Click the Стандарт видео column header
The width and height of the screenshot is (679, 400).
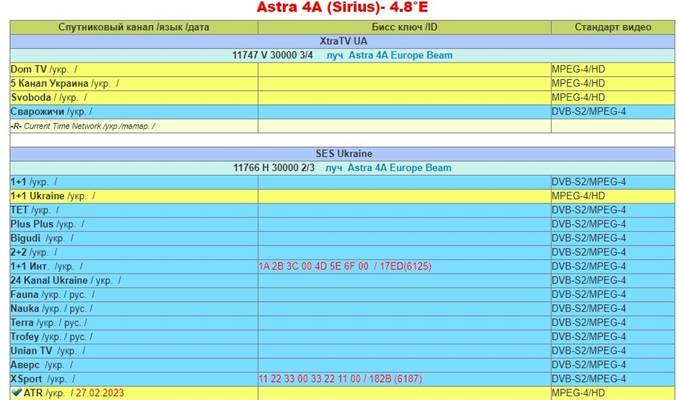pyautogui.click(x=611, y=27)
